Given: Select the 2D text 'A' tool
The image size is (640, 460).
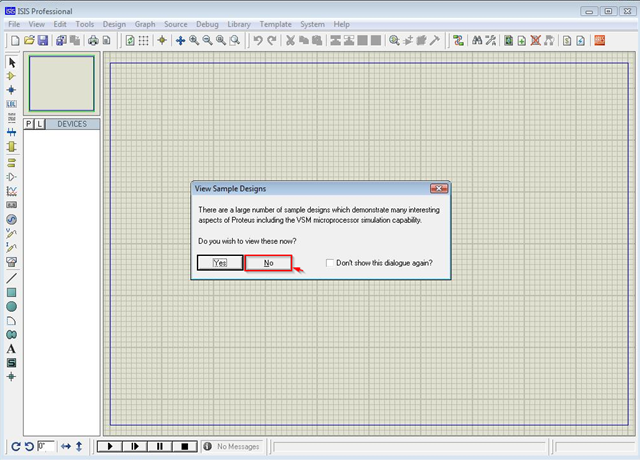Looking at the screenshot, I should (11, 349).
